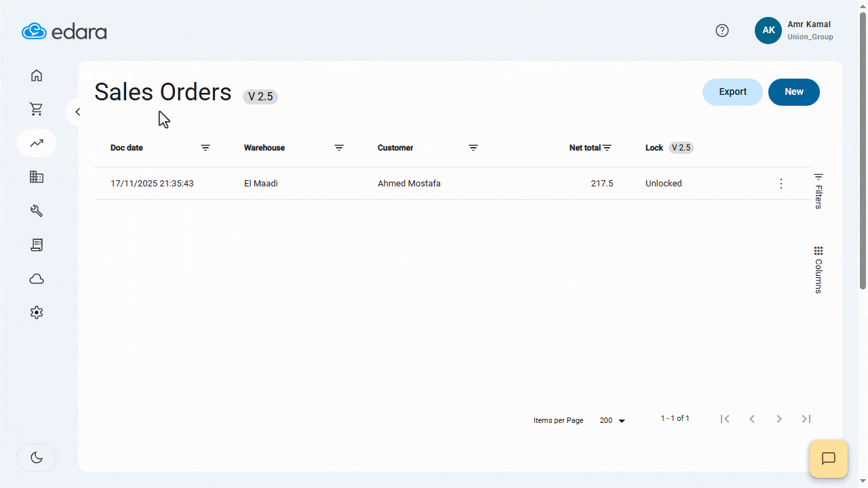Viewport: 868px width, 488px height.
Task: Collapse the sidebar with the chevron
Action: (78, 112)
